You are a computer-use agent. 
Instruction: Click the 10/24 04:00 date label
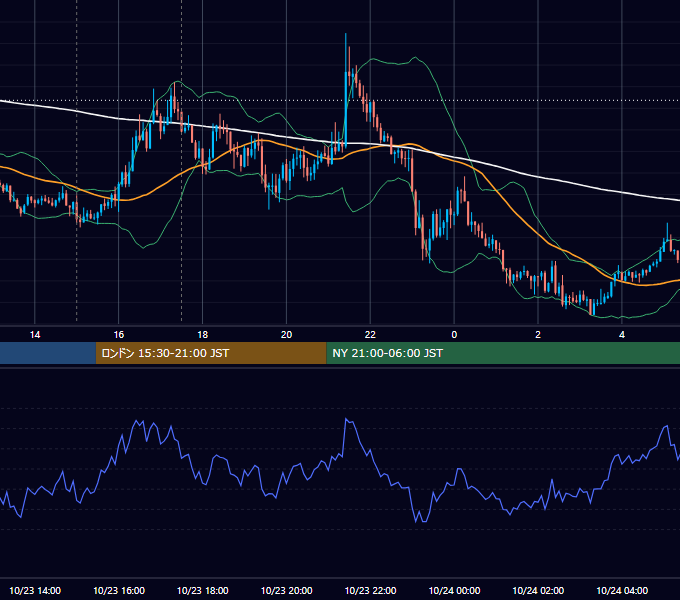coord(622,590)
